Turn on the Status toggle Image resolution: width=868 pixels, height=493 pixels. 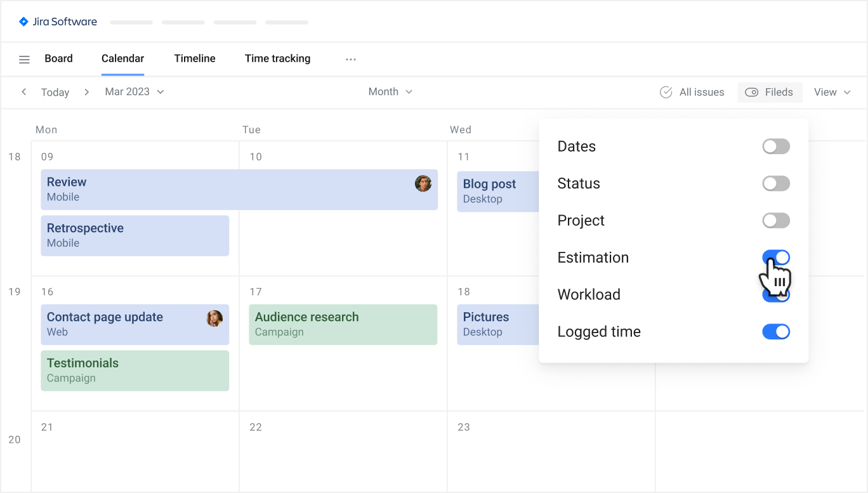pos(775,184)
